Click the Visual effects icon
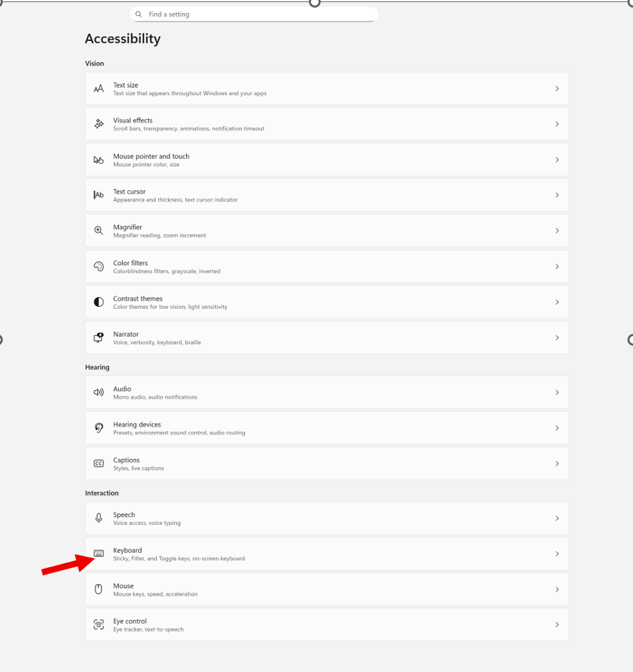633x672 pixels. click(x=99, y=124)
